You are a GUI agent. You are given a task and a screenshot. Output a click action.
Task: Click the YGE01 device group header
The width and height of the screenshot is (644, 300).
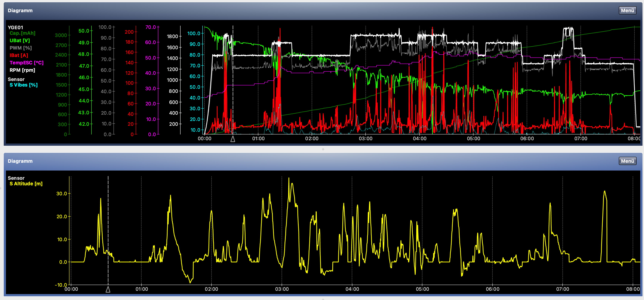pos(15,28)
